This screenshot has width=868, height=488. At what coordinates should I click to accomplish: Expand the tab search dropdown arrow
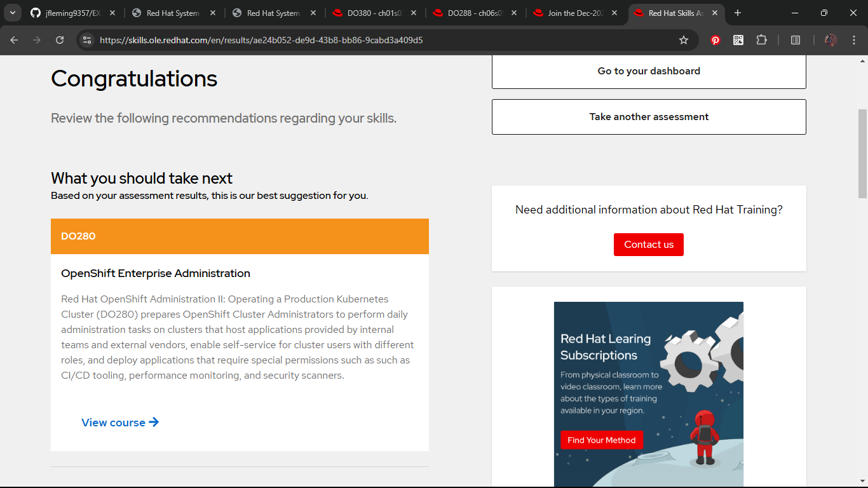(12, 13)
